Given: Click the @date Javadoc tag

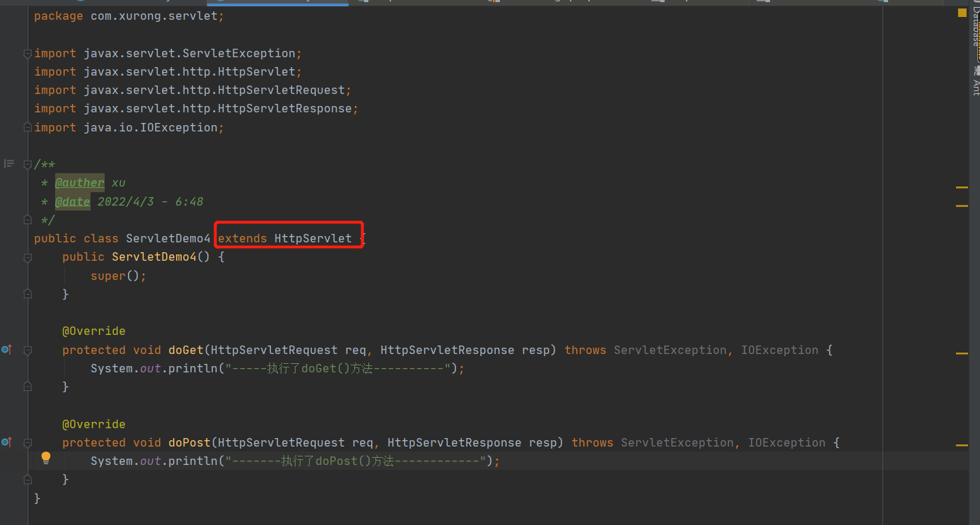Looking at the screenshot, I should 73,201.
